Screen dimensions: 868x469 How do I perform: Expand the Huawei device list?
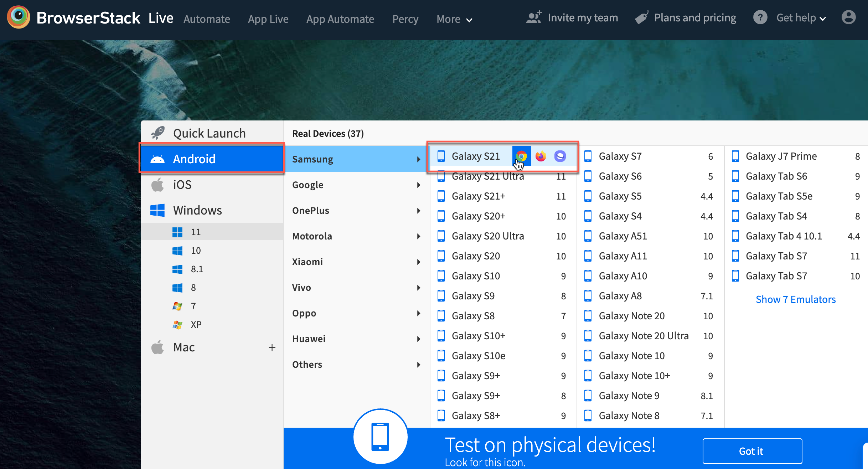tap(356, 339)
